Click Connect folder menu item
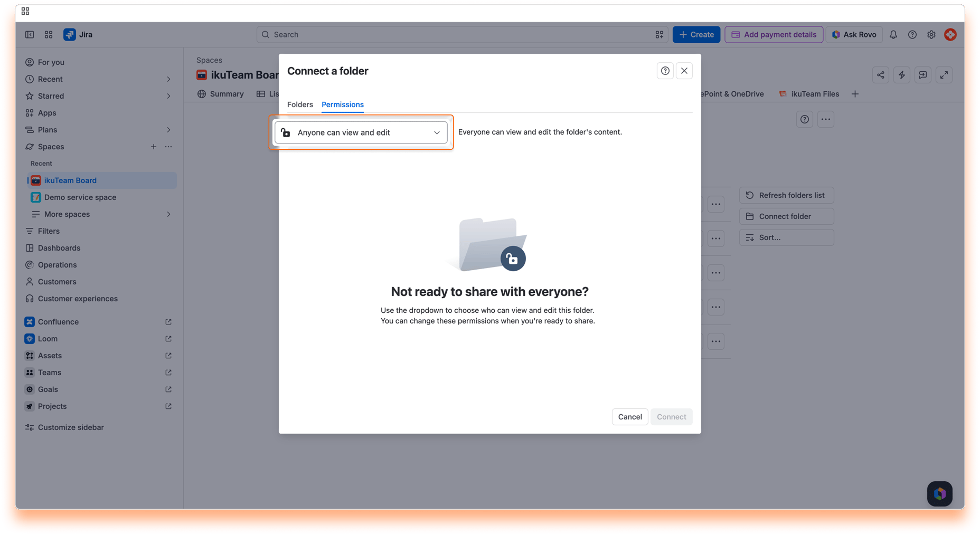This screenshot has width=980, height=535. pos(786,216)
